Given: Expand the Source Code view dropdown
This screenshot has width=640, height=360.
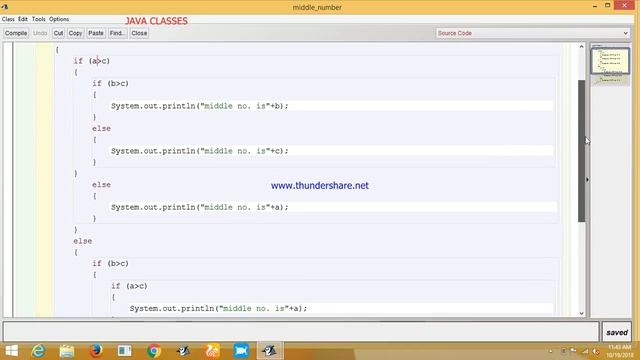Looking at the screenshot, I should point(533,33).
